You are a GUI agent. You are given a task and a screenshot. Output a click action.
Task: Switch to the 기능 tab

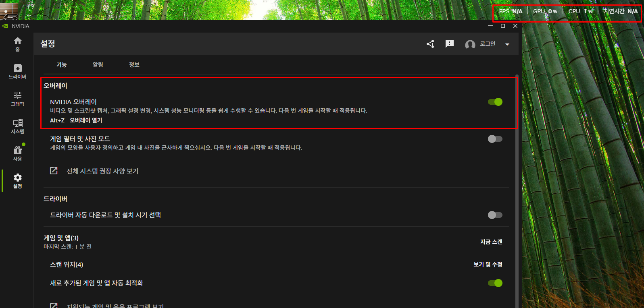62,65
